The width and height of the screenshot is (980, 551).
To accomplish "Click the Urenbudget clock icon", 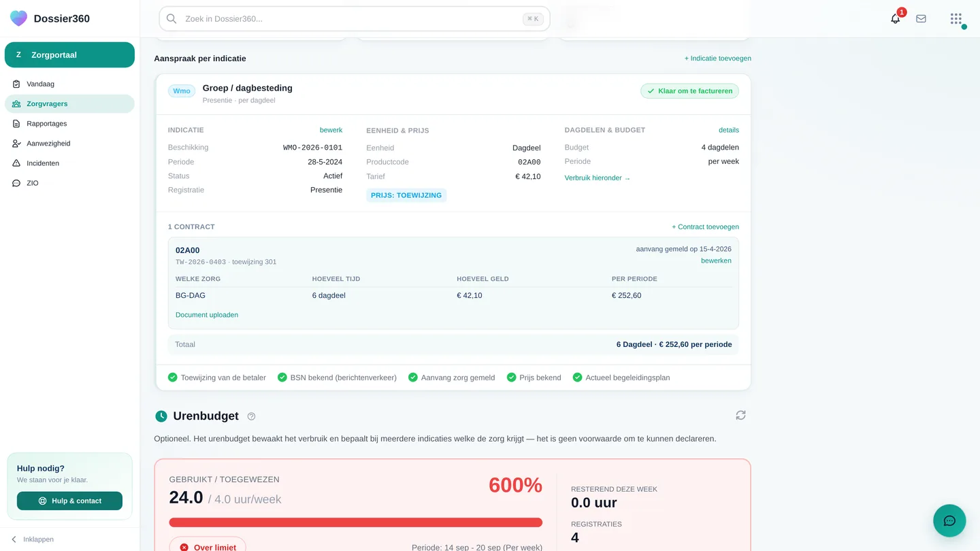I will [161, 416].
